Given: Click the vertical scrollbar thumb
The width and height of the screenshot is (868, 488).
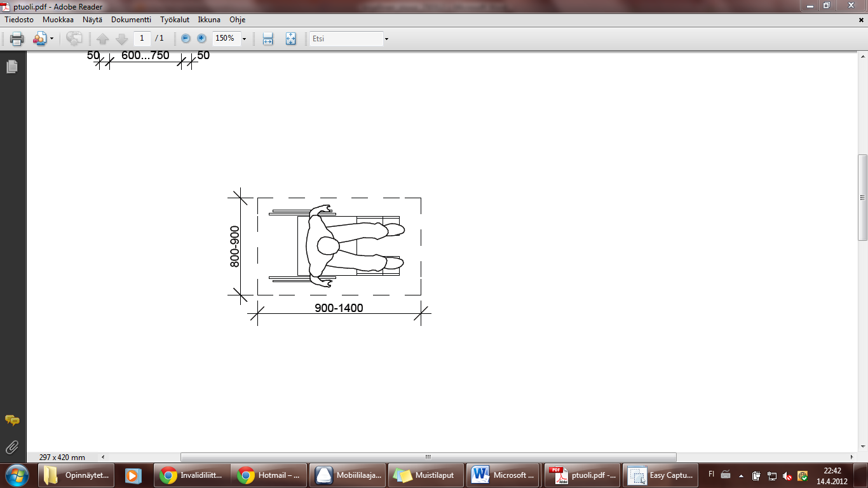Looking at the screenshot, I should [x=862, y=198].
